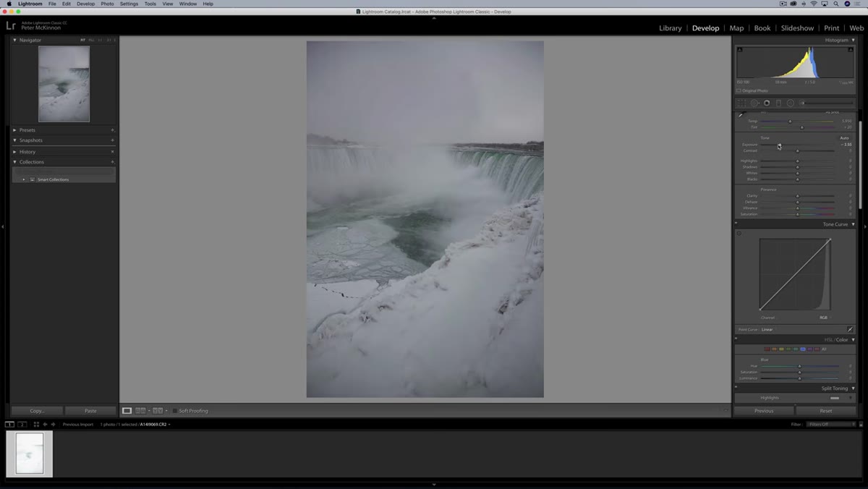
Task: Click Spotlight search icon in menu bar
Action: pyautogui.click(x=836, y=4)
